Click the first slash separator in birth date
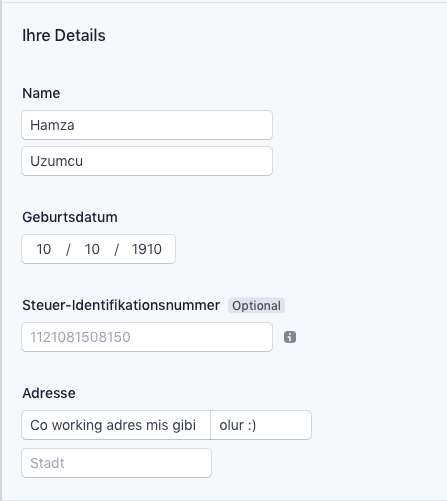Image resolution: width=447 pixels, height=501 pixels. pyautogui.click(x=68, y=249)
